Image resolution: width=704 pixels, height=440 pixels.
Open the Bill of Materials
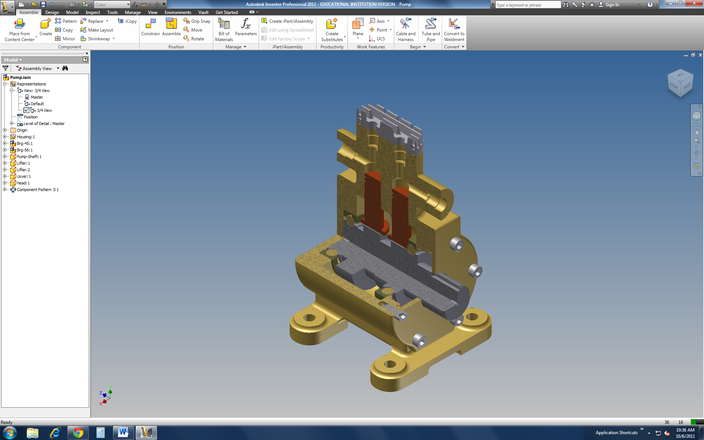224,30
